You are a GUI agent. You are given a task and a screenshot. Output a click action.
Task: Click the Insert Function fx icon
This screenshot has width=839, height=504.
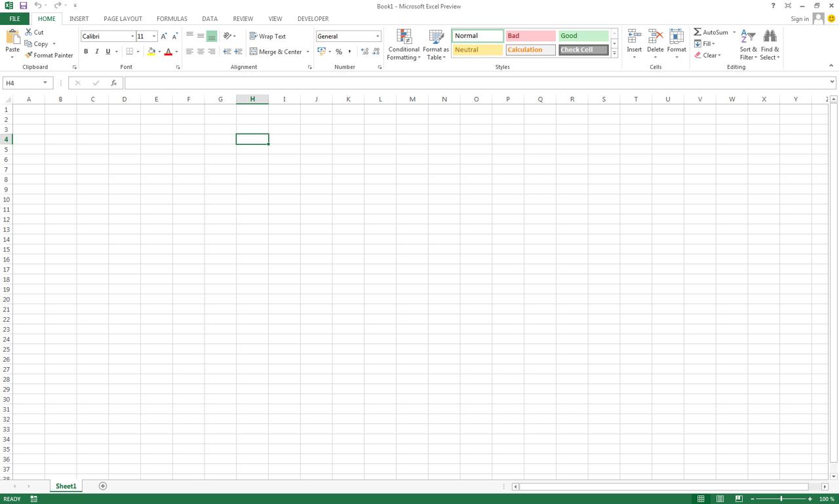click(113, 83)
